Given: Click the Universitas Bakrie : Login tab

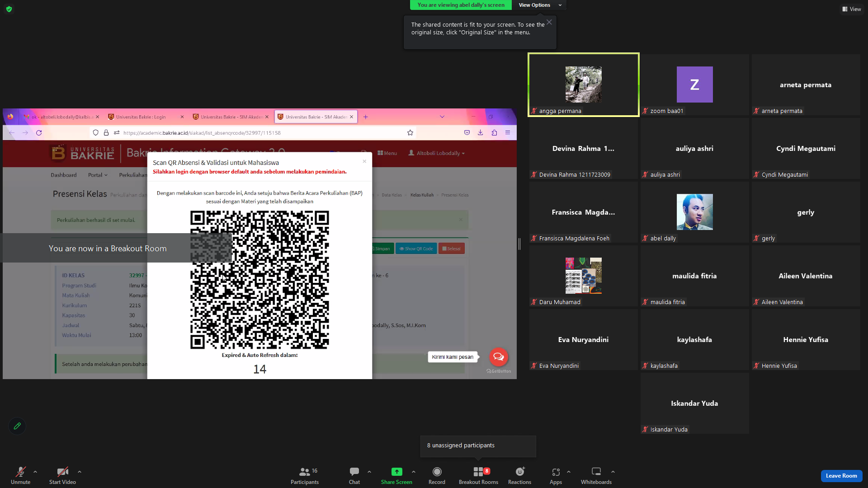Looking at the screenshot, I should click(146, 117).
